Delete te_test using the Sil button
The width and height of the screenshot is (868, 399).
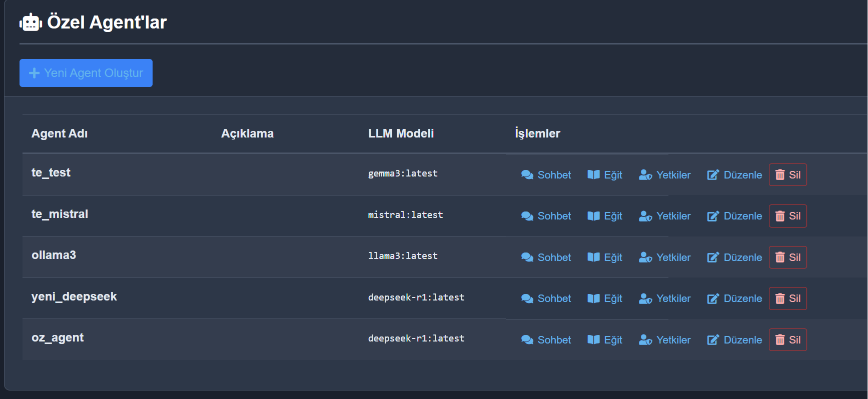[x=787, y=175]
